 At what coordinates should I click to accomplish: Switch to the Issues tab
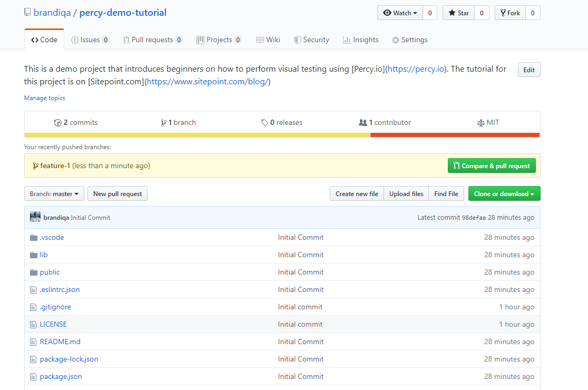[x=90, y=40]
